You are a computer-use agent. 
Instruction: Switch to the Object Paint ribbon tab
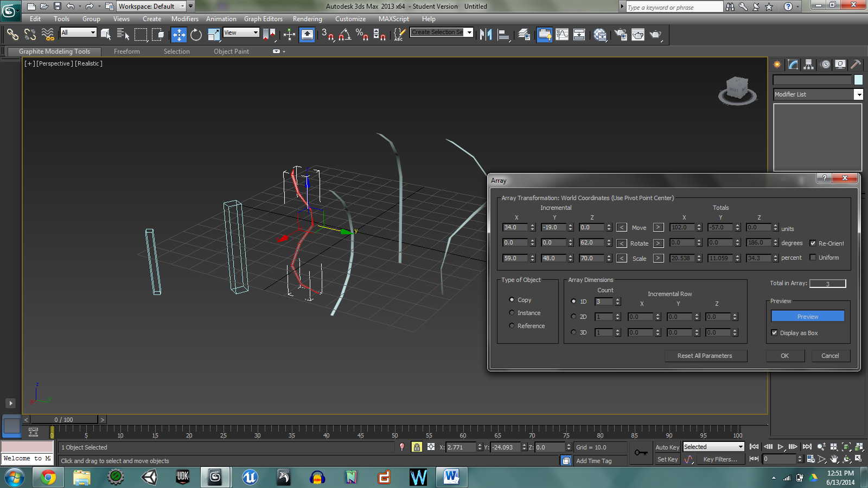click(231, 52)
